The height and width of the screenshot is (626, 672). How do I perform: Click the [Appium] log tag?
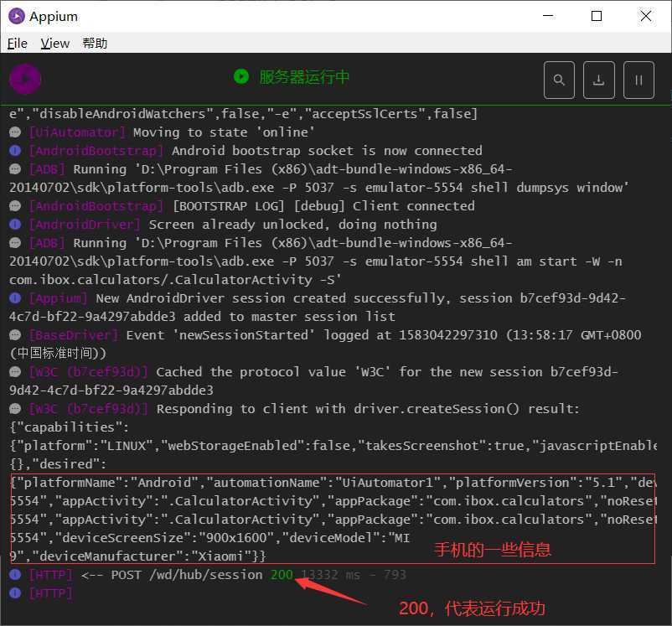pyautogui.click(x=59, y=298)
